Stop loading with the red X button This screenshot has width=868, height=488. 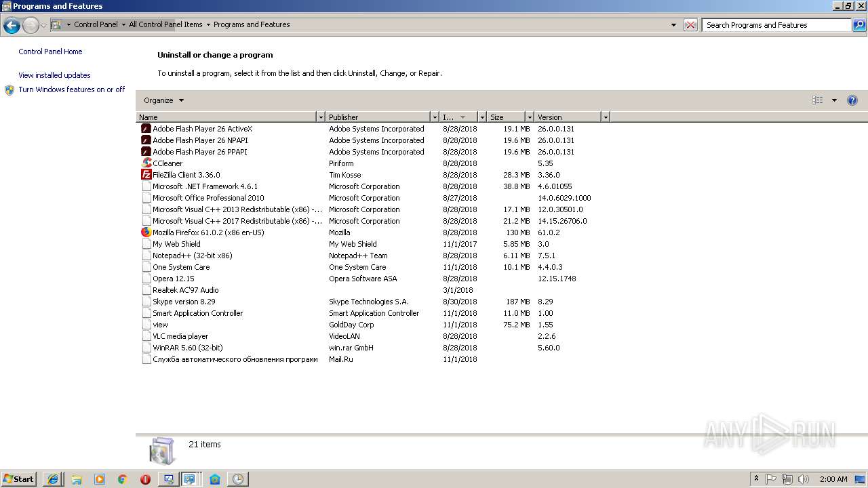[x=690, y=25]
